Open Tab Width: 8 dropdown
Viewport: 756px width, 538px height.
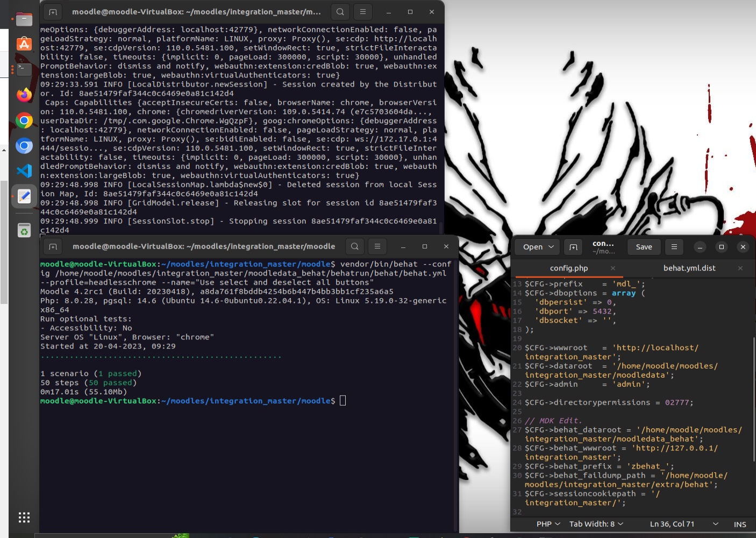tap(596, 524)
